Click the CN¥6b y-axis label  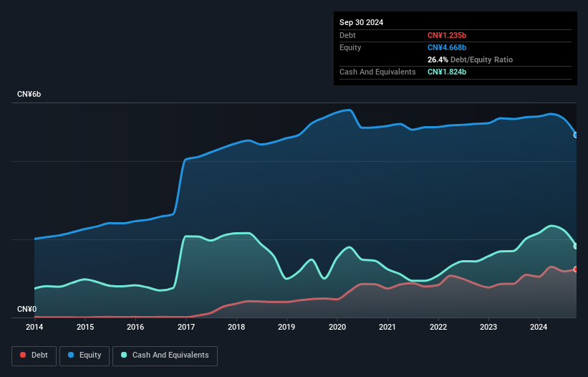[29, 95]
